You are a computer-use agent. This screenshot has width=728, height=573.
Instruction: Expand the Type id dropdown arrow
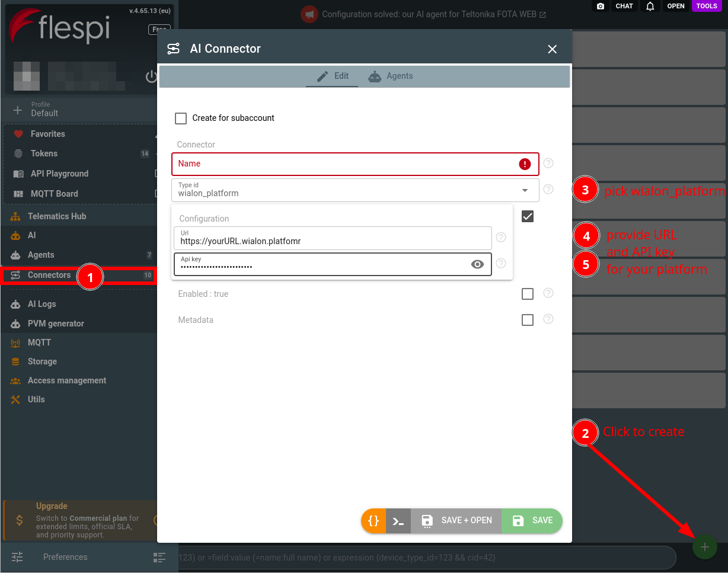click(525, 190)
